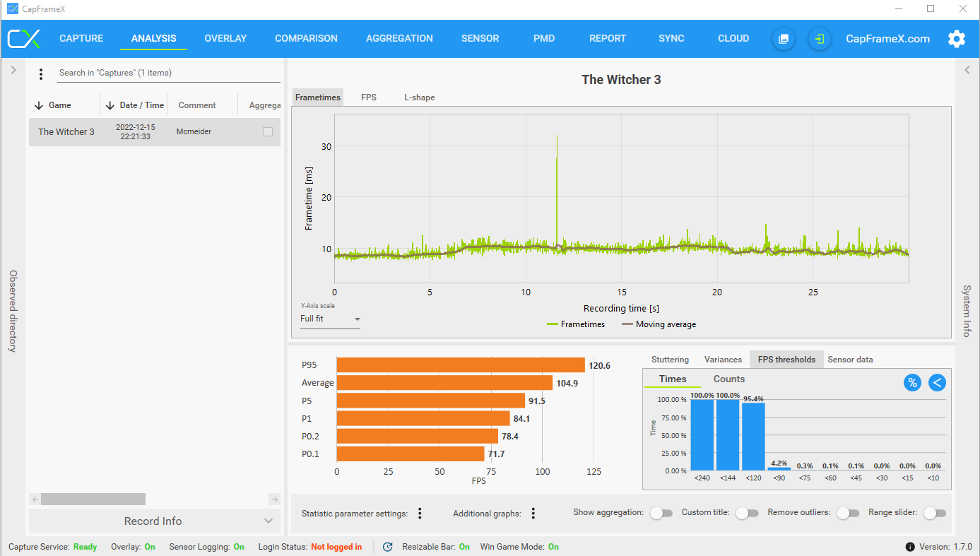Click the captures list horizontal scrollbar thumb
Image resolution: width=980 pixels, height=556 pixels.
(x=93, y=499)
